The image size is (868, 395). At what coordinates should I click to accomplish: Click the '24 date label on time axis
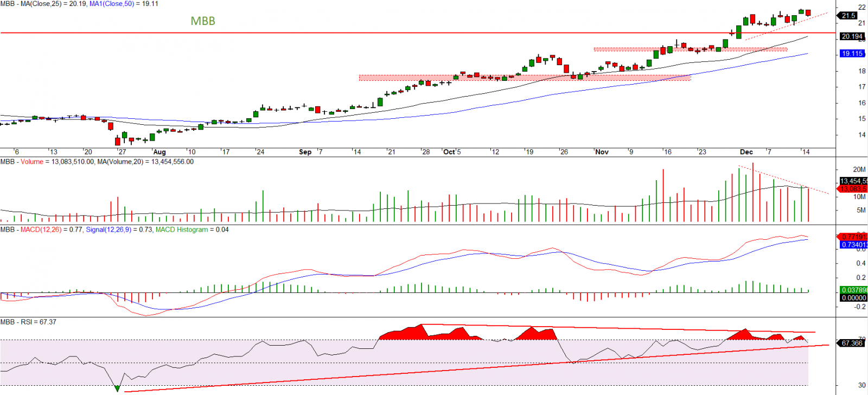260,152
